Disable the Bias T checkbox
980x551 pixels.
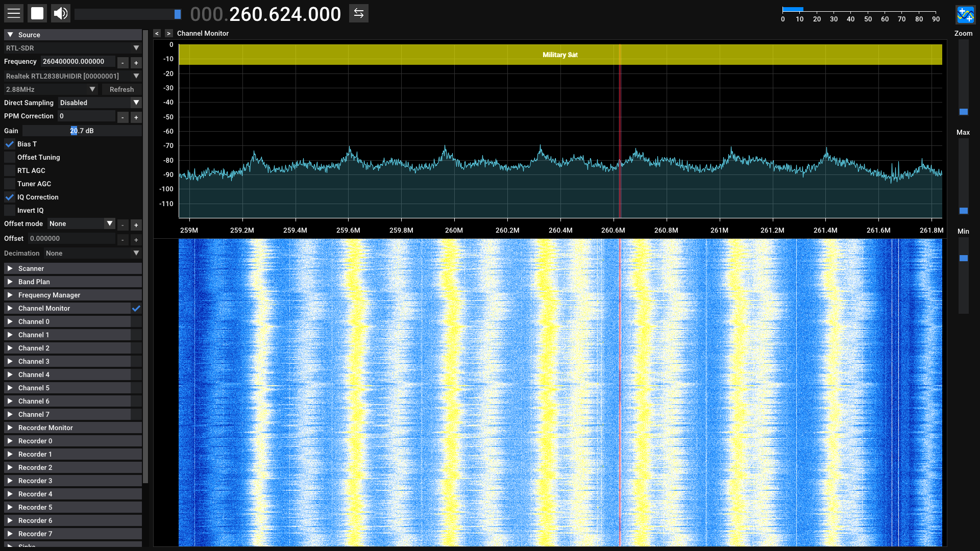pyautogui.click(x=10, y=144)
